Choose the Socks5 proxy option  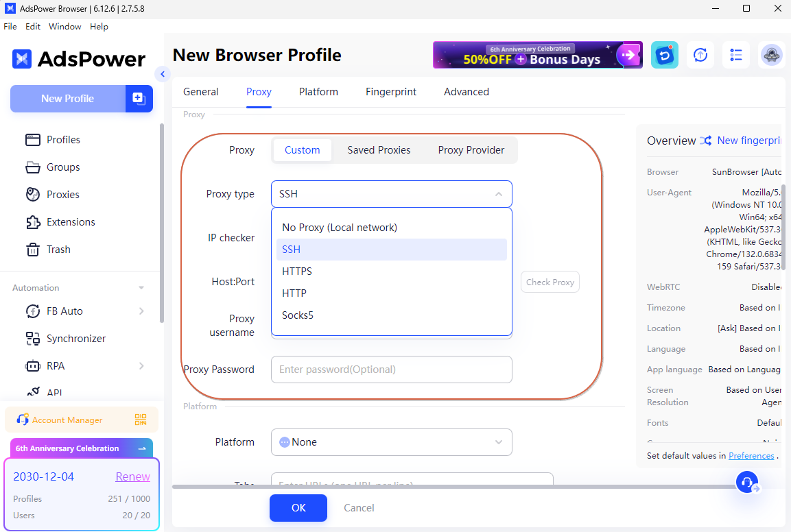[392, 315]
